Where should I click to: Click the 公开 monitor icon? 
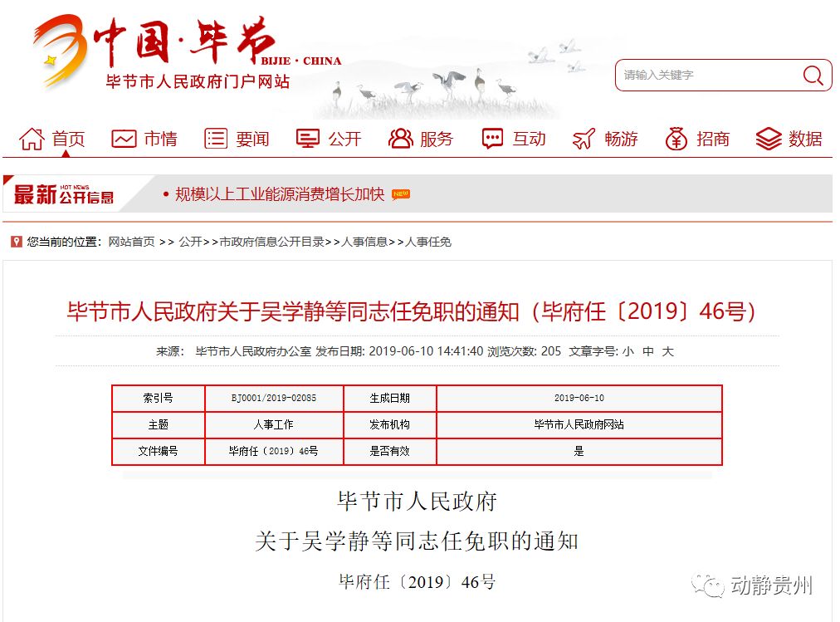point(307,140)
